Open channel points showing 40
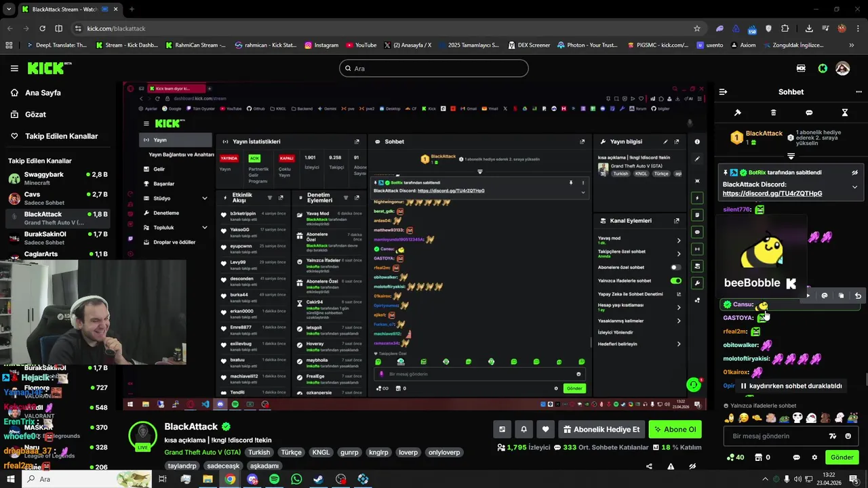Image resolution: width=868 pixels, height=488 pixels. click(x=736, y=457)
